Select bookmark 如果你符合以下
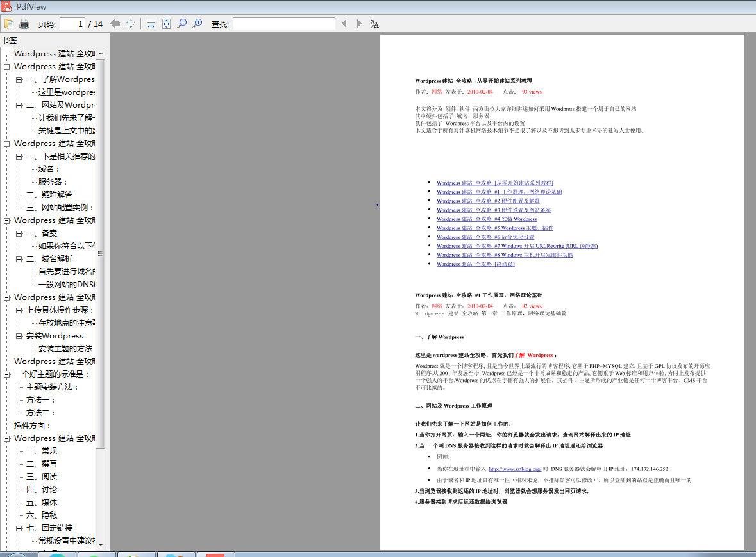756x557 pixels. [x=67, y=245]
